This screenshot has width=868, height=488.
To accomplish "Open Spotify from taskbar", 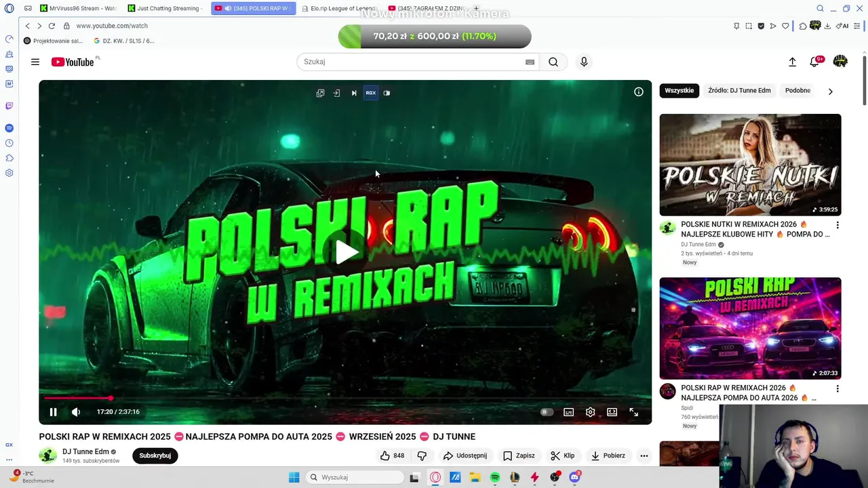I will pos(495,477).
